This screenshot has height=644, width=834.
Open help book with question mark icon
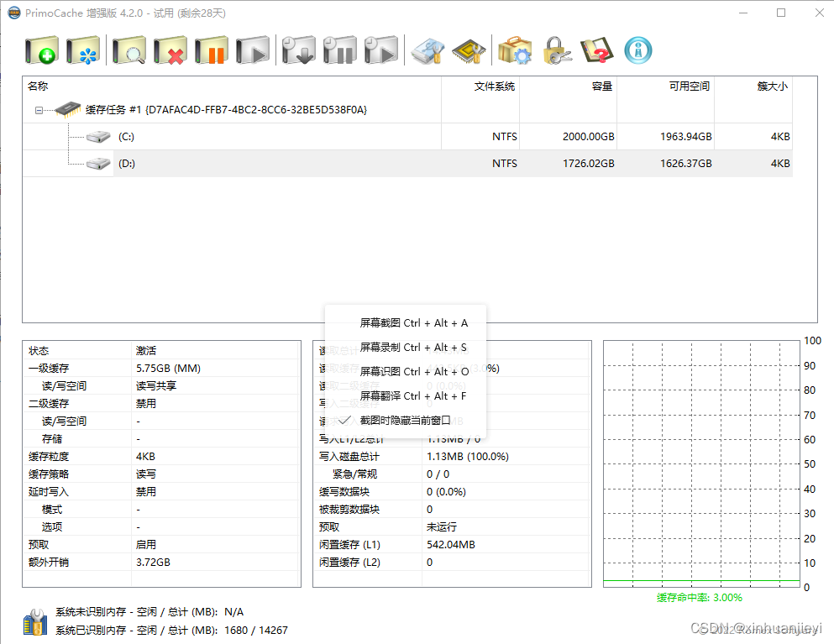coord(597,50)
